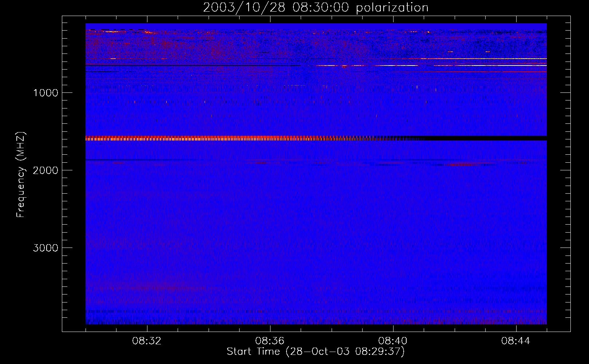
Task: Click the 08:44 time tick label
Action: click(x=516, y=341)
